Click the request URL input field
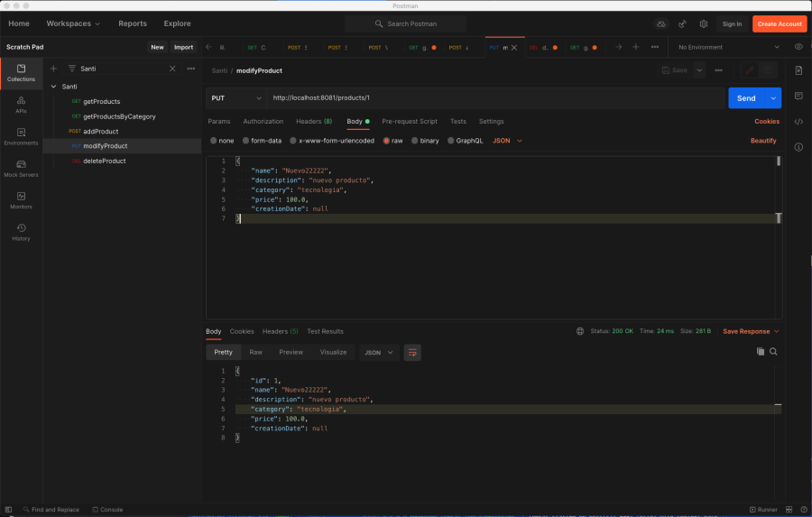Screen dimensions: 812x517 (494, 97)
